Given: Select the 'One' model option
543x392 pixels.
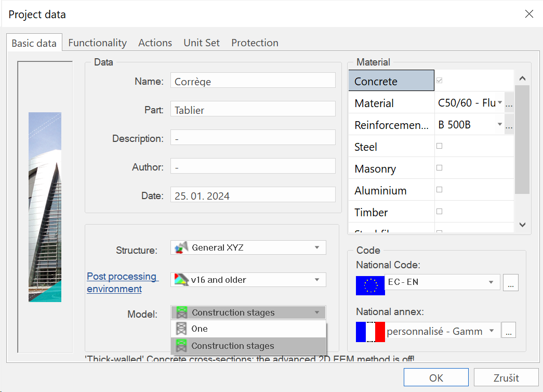Looking at the screenshot, I should [199, 329].
